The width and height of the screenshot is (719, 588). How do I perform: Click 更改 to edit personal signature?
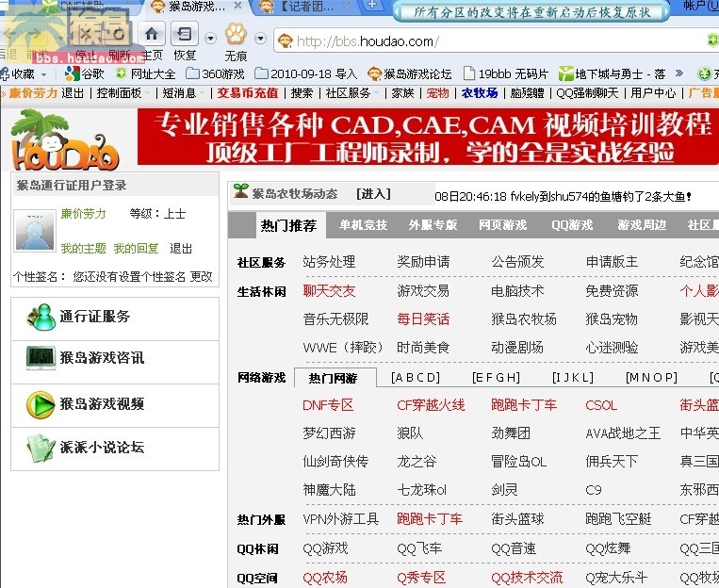[202, 277]
